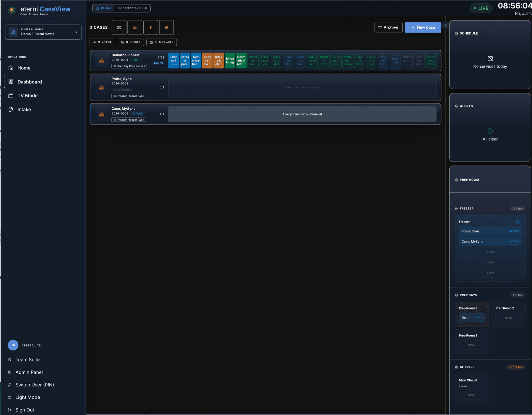The width and height of the screenshot is (532, 415).
Task: Toggle the 0 In Prep filter
Action: [131, 43]
